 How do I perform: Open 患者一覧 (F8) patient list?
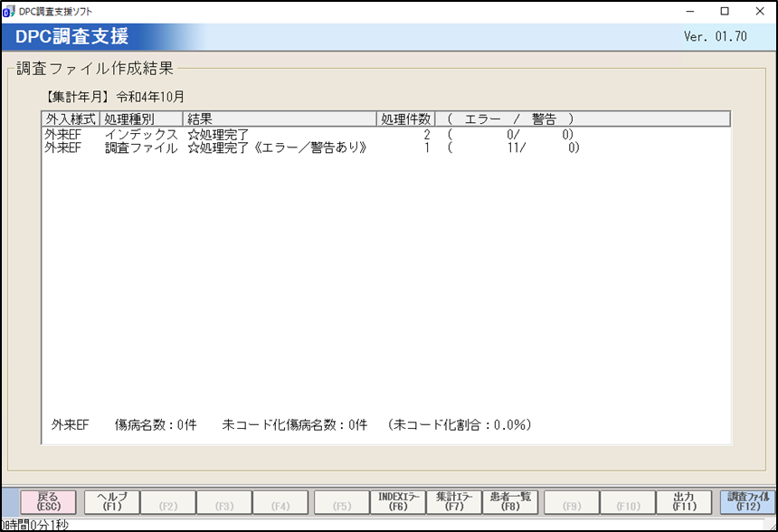[511, 502]
